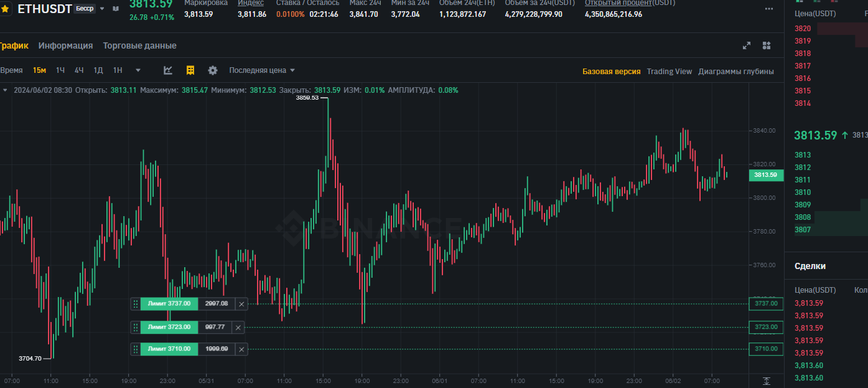Open the Торговые данные tab
Image resolution: width=868 pixels, height=388 pixels.
[x=139, y=45]
